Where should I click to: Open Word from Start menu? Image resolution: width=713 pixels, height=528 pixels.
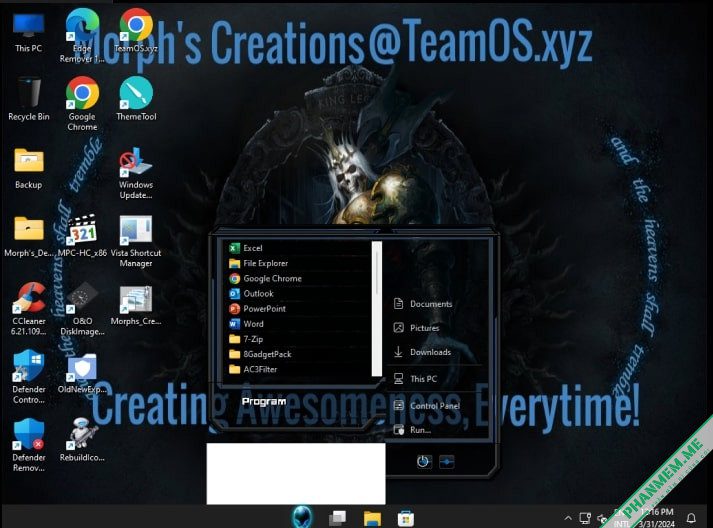[299, 324]
